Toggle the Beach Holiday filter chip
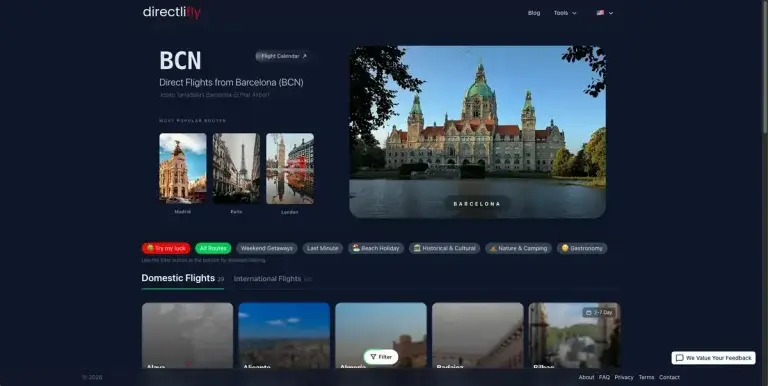The image size is (768, 386). coord(376,248)
